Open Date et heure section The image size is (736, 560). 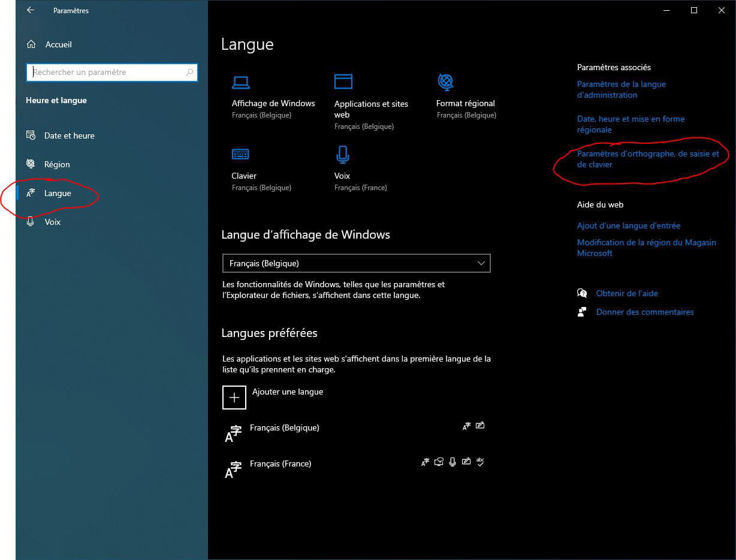pos(69,136)
